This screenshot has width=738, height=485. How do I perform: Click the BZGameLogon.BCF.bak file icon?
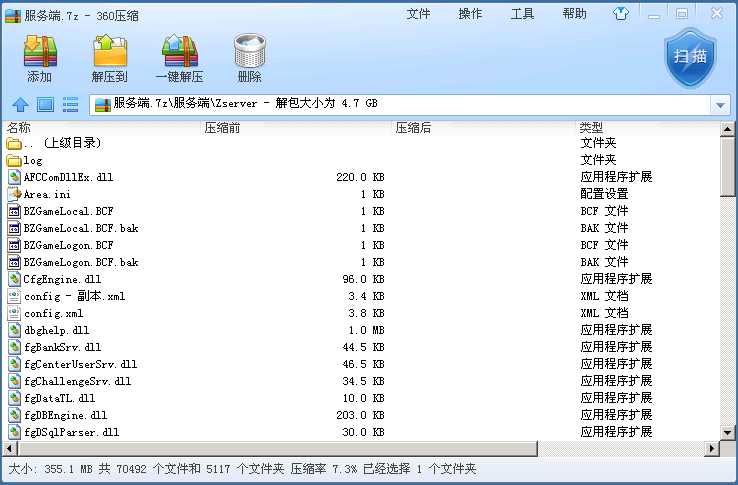15,262
